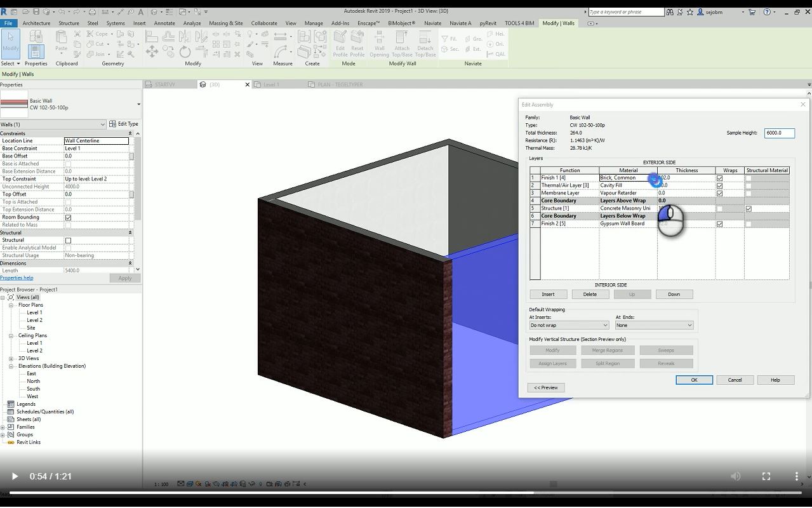
Task: Click the Revit application logo
Action: click(4, 11)
